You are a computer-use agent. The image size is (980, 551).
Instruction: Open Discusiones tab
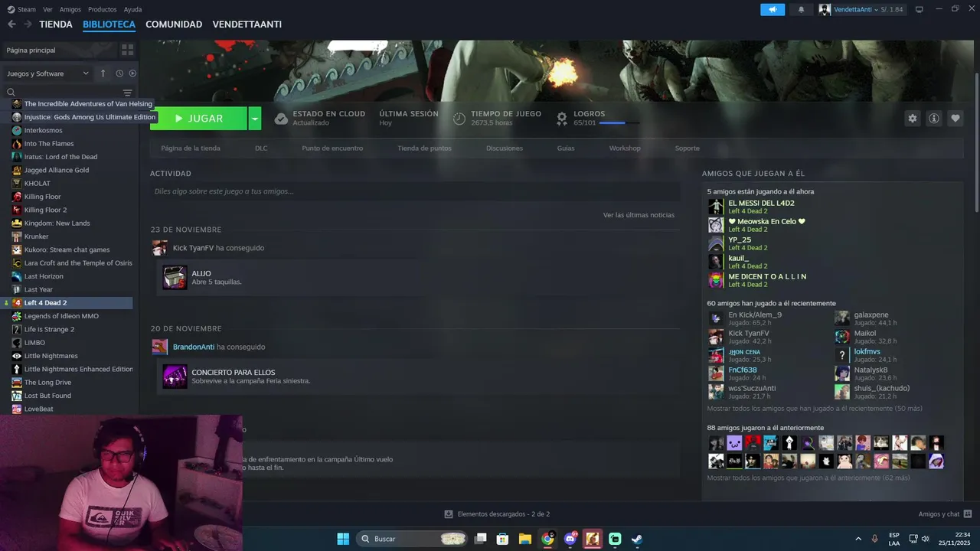[x=505, y=148]
